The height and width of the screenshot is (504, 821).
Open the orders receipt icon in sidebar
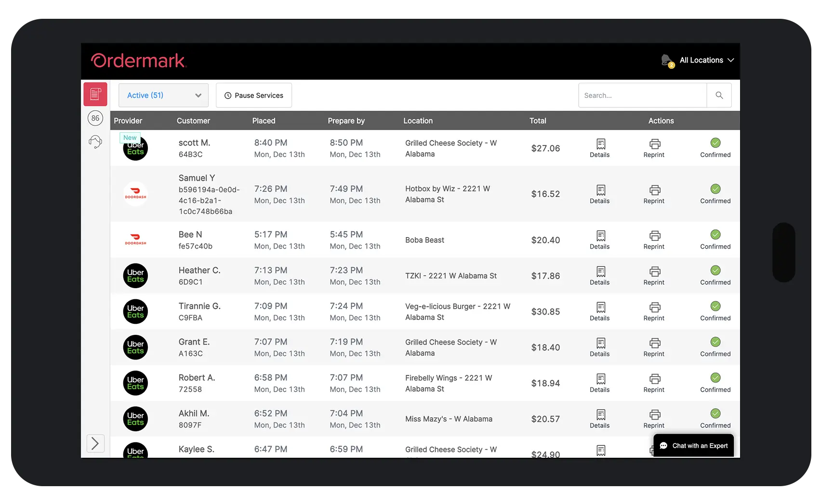(95, 94)
